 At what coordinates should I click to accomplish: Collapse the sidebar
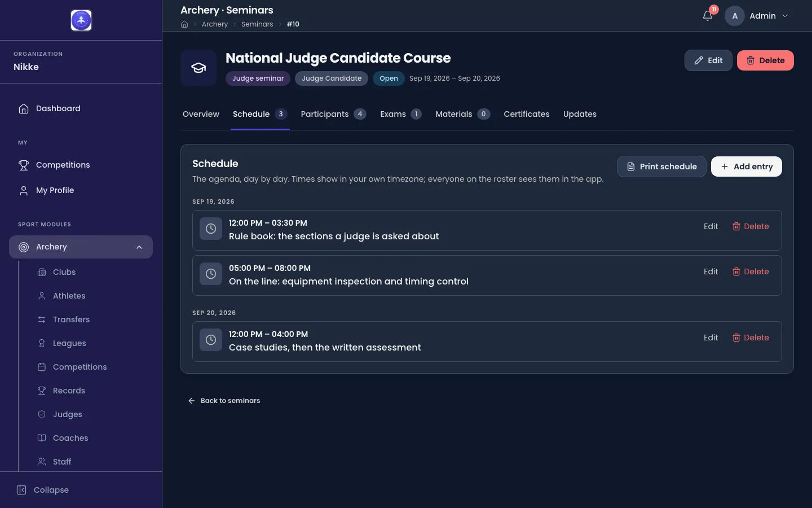point(43,490)
